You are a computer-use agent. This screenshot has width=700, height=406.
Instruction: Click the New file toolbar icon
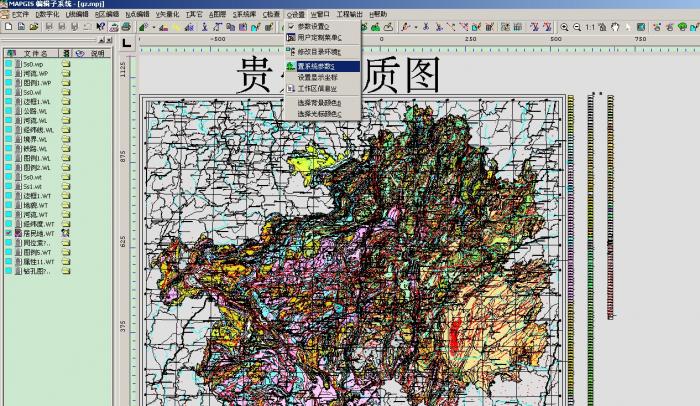[8, 27]
